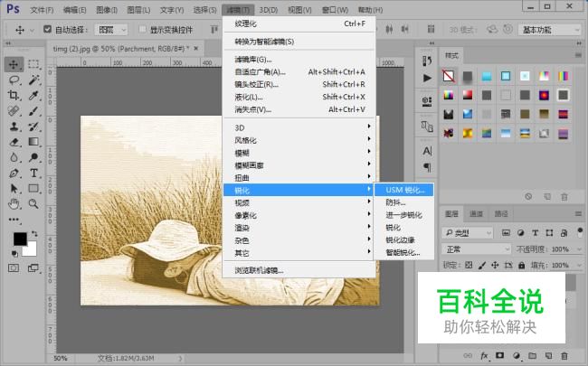This screenshot has height=366, width=588.
Task: Toggle the 自动选择 checkbox
Action: pyautogui.click(x=48, y=29)
